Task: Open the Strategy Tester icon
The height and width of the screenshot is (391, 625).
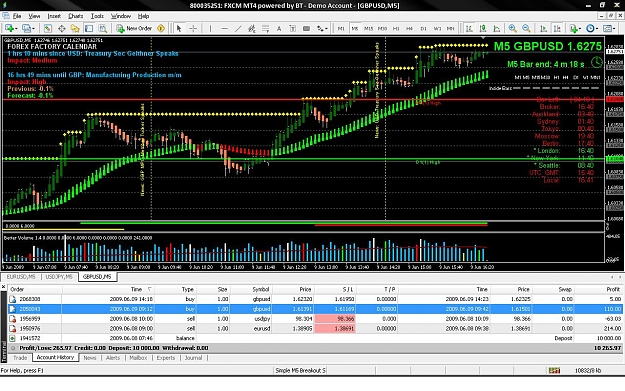Action: click(x=102, y=28)
